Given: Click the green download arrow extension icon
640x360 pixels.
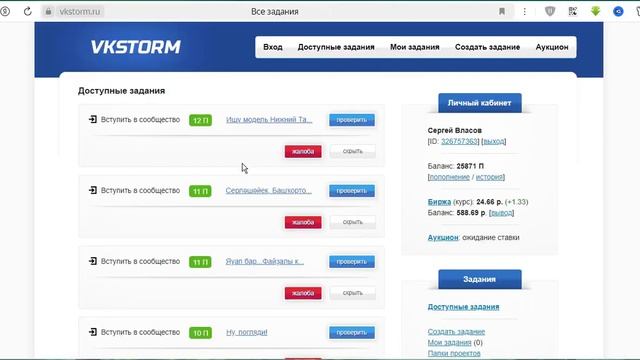Looking at the screenshot, I should click(x=596, y=11).
